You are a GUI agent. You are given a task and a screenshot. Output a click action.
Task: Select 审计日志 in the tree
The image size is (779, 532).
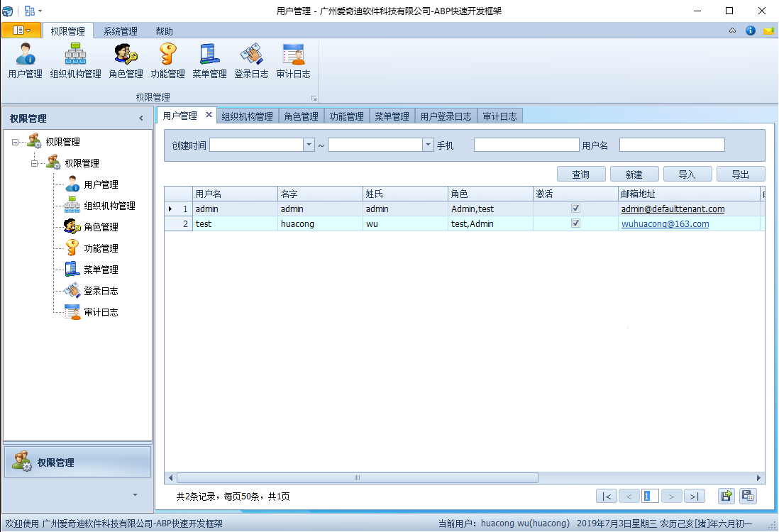click(x=101, y=312)
